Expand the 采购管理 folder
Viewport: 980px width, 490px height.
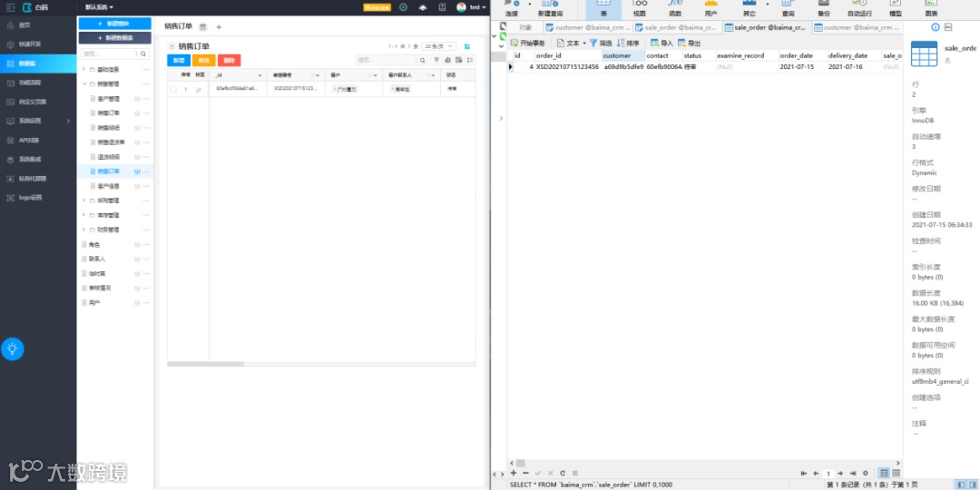(x=84, y=201)
